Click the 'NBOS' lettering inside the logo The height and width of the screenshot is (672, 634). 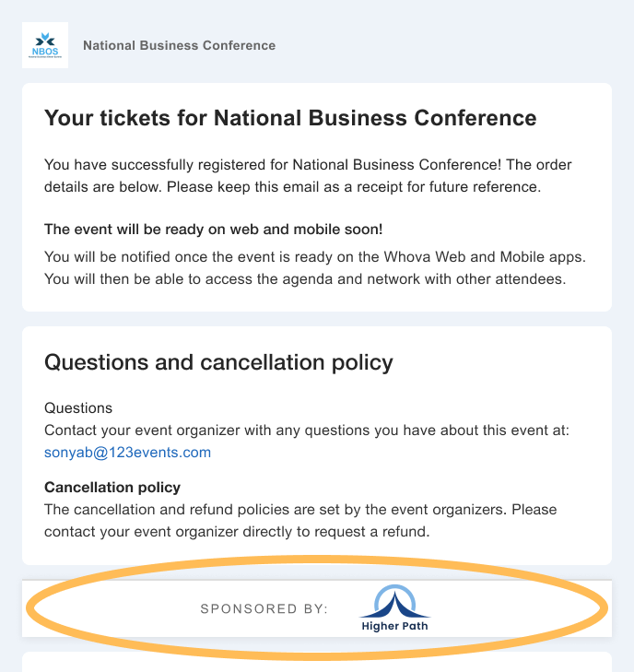pos(45,52)
